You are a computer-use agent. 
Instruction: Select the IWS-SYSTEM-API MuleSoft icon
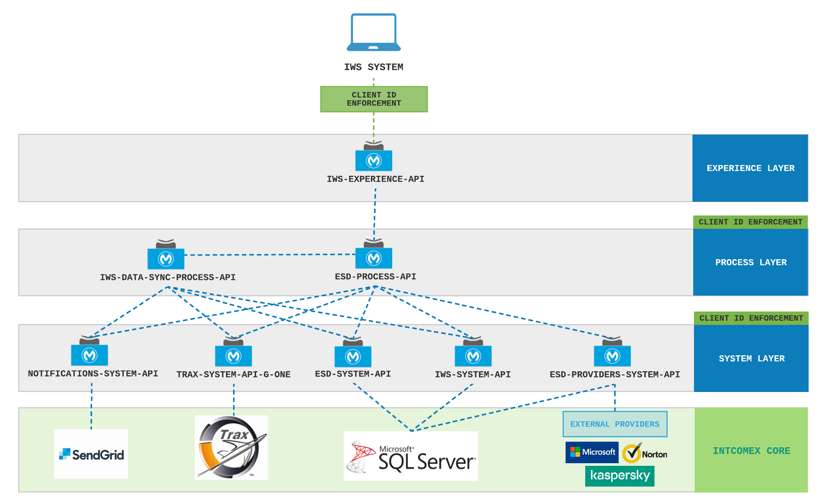(473, 352)
